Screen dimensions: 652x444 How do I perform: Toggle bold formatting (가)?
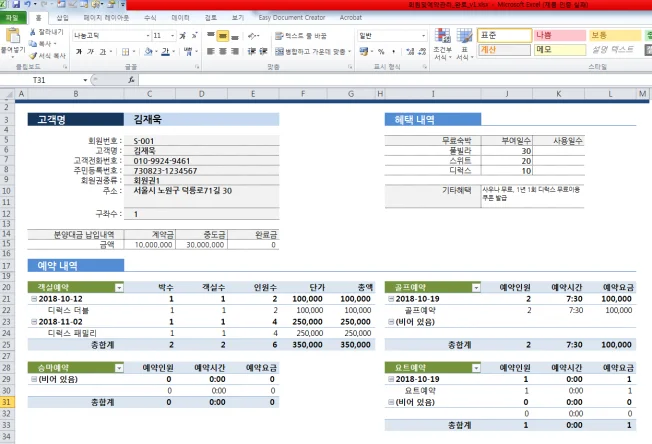[79, 52]
